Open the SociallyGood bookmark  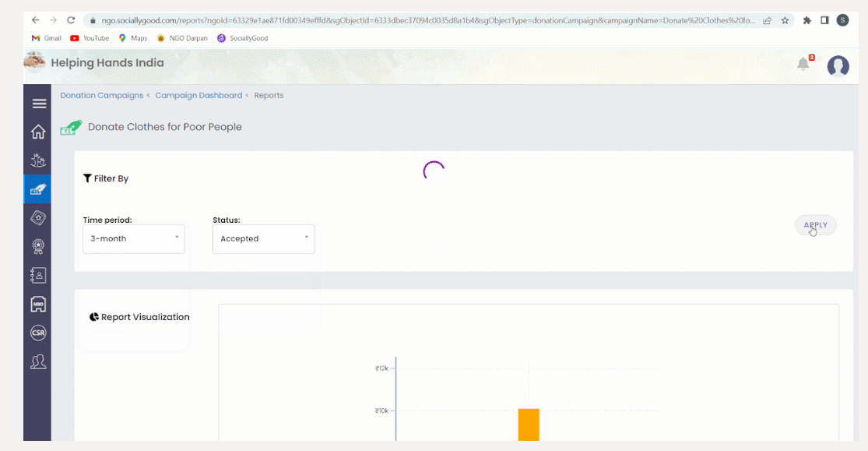click(242, 38)
